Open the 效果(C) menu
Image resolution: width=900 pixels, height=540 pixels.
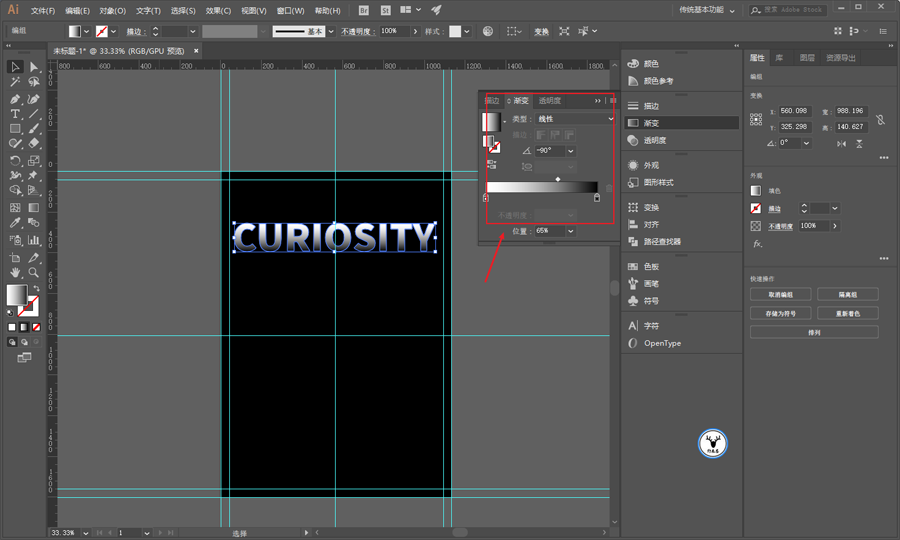(x=218, y=10)
